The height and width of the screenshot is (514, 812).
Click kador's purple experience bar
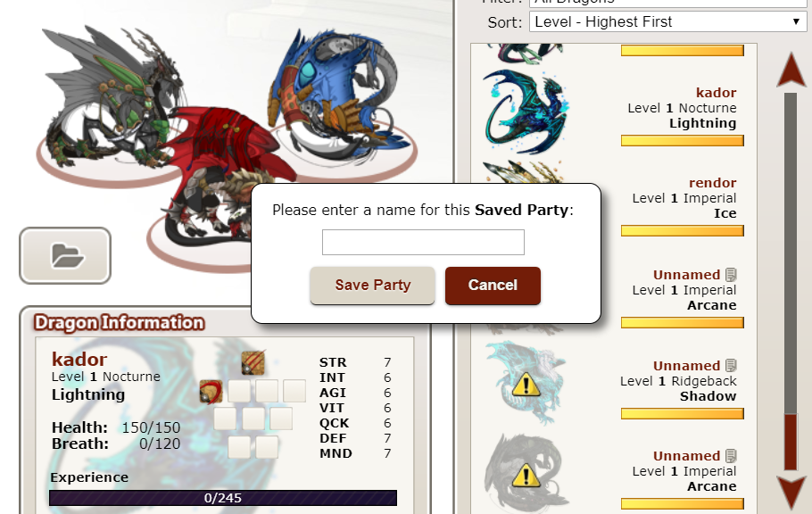tap(223, 498)
